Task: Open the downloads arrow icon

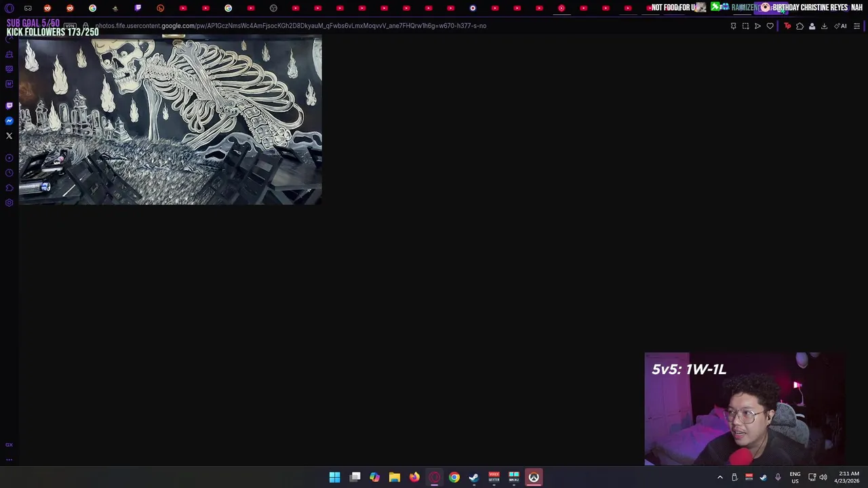Action: pos(824,26)
